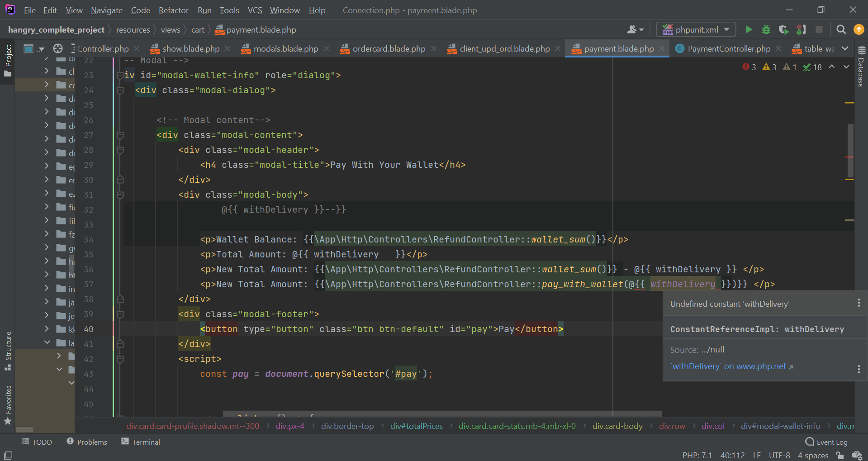Go to previous highlighted error arrow
Image resolution: width=868 pixels, height=461 pixels.
click(x=832, y=67)
